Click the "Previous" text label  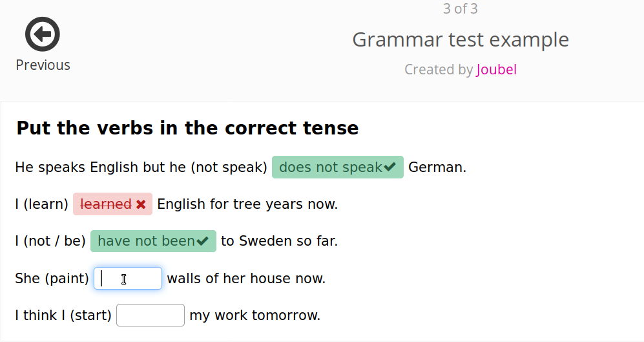tap(43, 65)
